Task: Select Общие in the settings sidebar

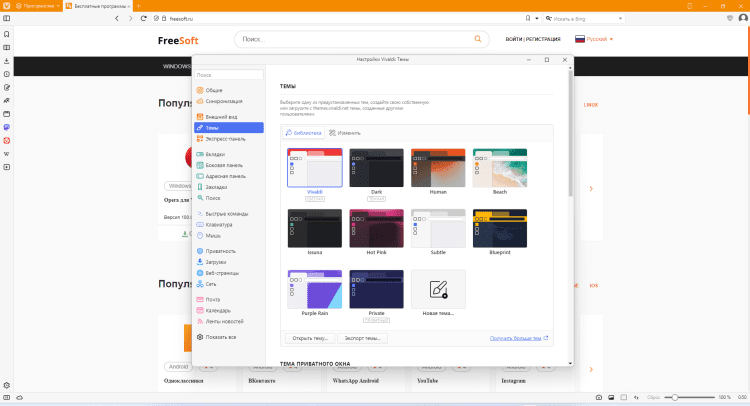Action: pyautogui.click(x=229, y=90)
